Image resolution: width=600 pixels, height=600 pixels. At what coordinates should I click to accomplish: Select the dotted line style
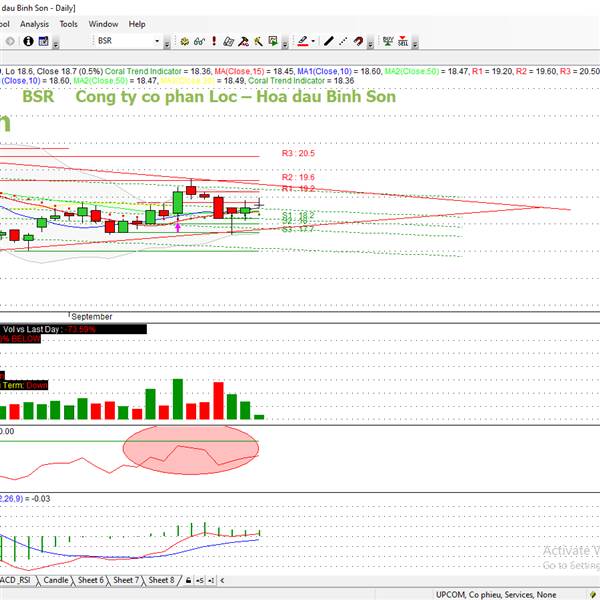pyautogui.click(x=343, y=41)
